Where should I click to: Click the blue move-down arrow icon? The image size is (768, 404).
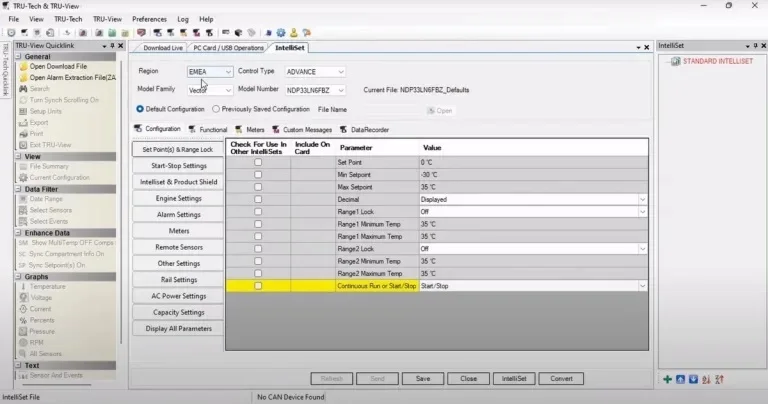coord(693,379)
